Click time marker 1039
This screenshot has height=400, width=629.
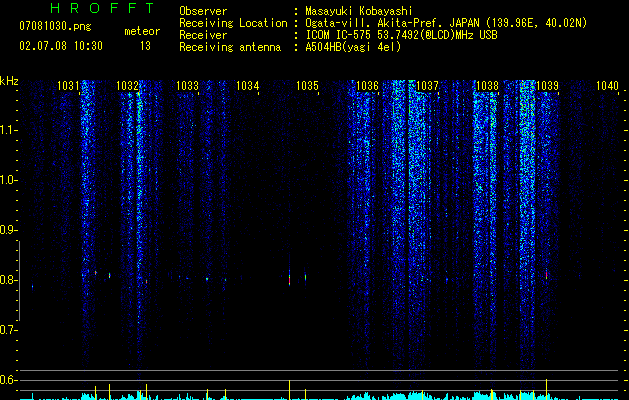click(x=547, y=86)
